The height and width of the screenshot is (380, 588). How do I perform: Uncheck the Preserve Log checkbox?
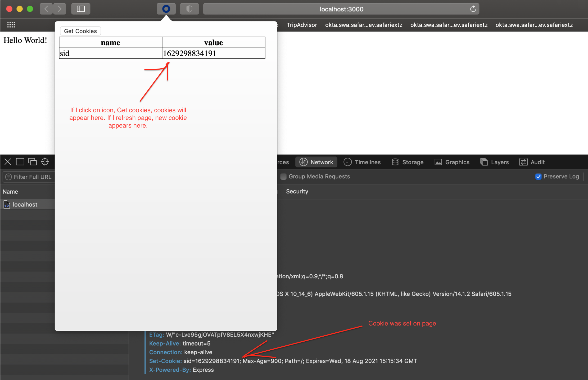(538, 177)
